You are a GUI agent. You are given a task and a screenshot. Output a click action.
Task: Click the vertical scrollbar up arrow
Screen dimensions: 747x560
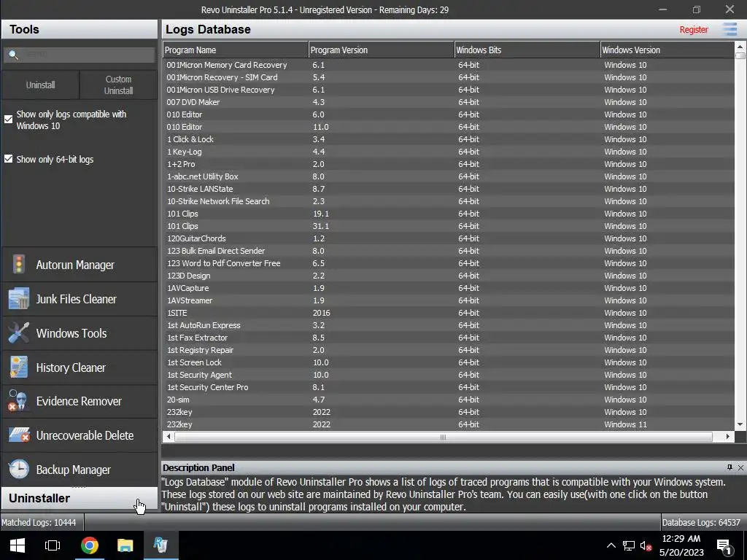point(740,47)
